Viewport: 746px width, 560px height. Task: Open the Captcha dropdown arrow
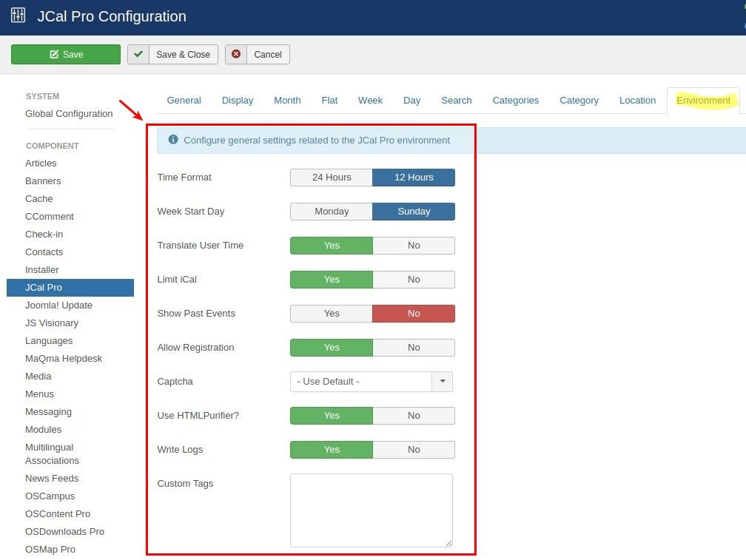pos(443,381)
